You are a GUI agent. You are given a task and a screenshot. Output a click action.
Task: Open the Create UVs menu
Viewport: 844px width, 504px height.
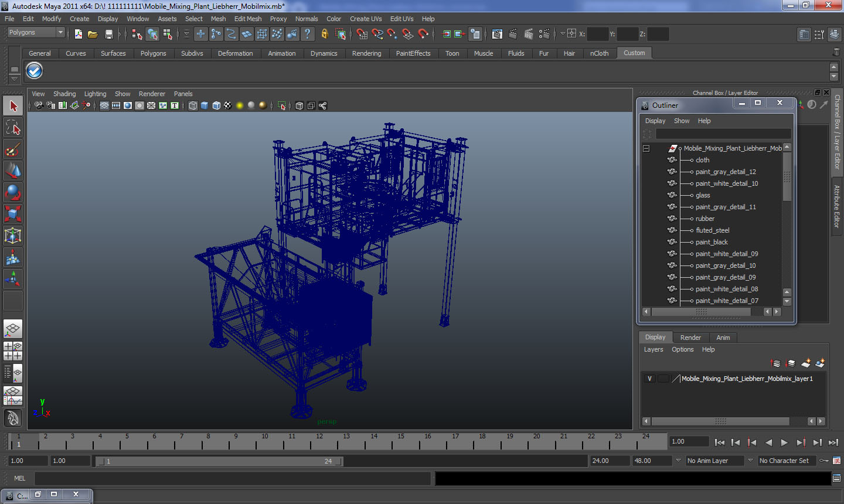(366, 19)
